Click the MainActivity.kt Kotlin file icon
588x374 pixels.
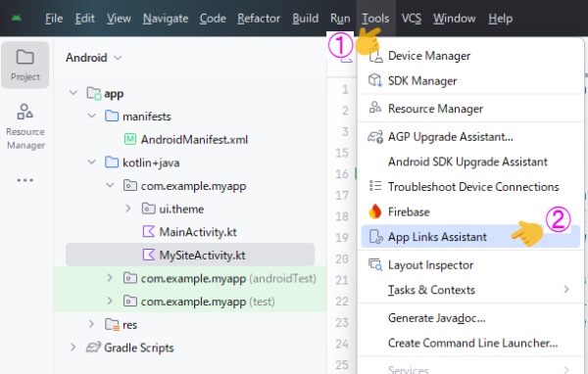(149, 232)
